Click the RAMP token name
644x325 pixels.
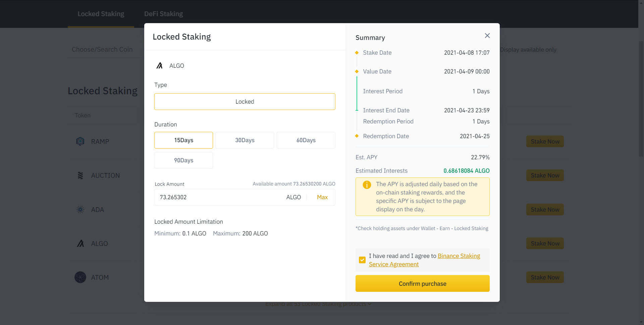click(100, 142)
